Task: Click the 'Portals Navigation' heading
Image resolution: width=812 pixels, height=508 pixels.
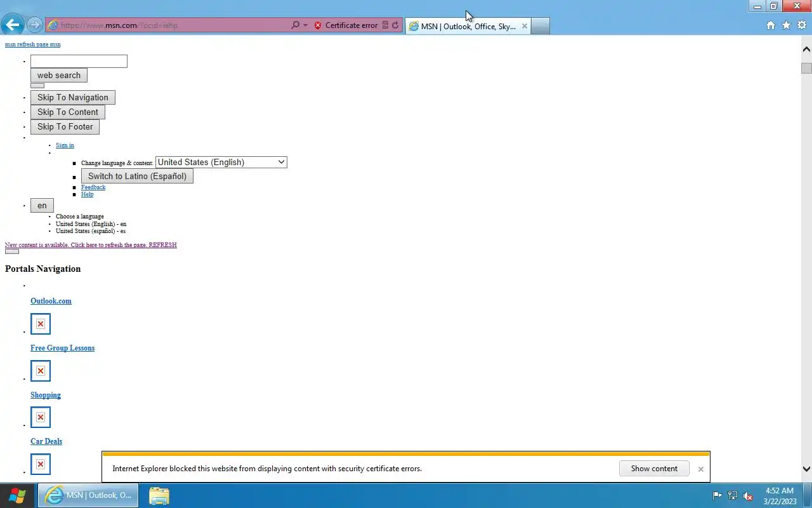Action: tap(43, 269)
